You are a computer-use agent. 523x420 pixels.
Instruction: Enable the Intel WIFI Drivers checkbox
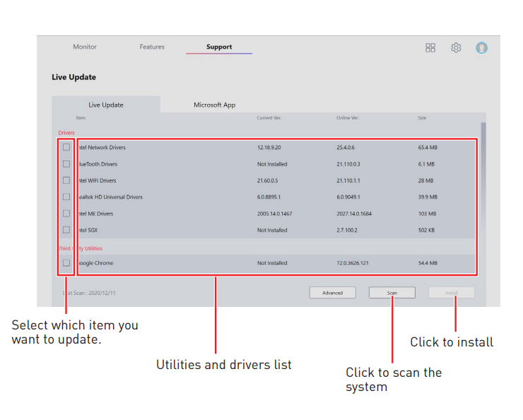click(66, 180)
